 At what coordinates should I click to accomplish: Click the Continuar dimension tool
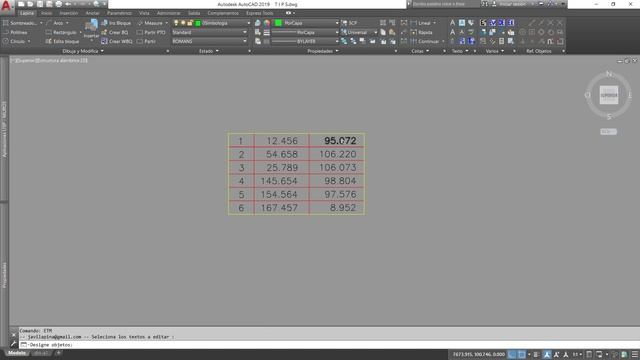(427, 41)
